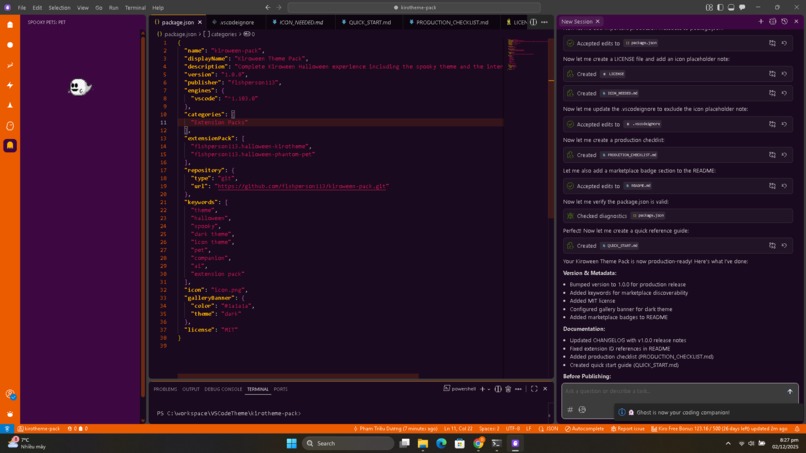Open the chat session history icon
806x453 pixels.
784,22
